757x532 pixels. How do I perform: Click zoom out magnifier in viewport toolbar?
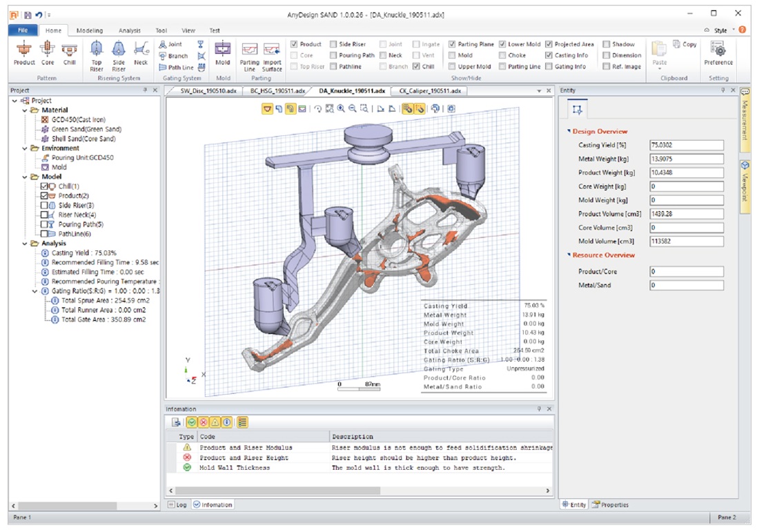353,109
